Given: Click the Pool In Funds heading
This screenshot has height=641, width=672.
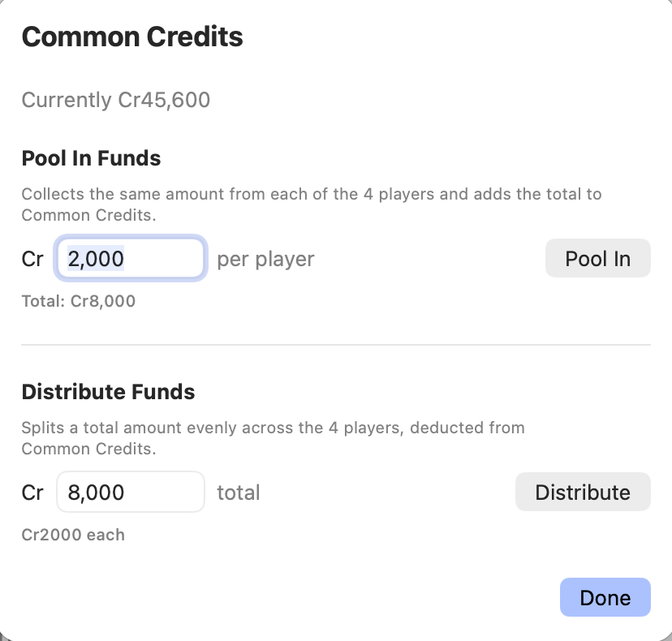Looking at the screenshot, I should click(x=91, y=158).
